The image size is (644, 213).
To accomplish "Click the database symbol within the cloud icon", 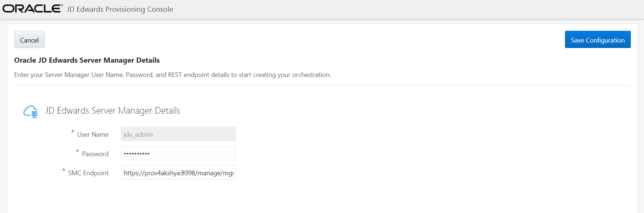I will pyautogui.click(x=35, y=114).
